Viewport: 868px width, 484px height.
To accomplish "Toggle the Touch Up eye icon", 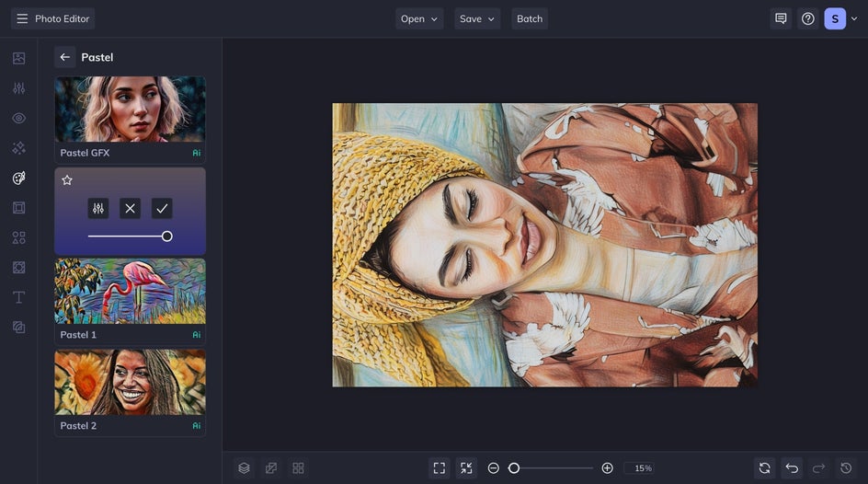I will click(x=18, y=118).
